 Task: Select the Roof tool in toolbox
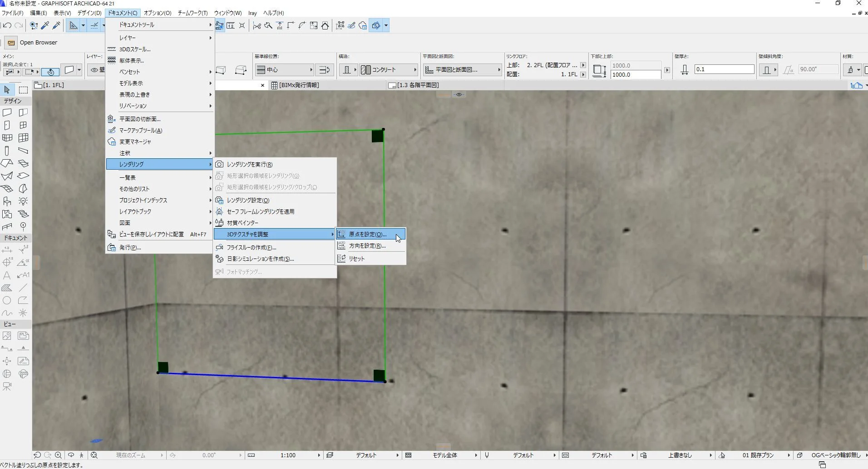(7, 163)
